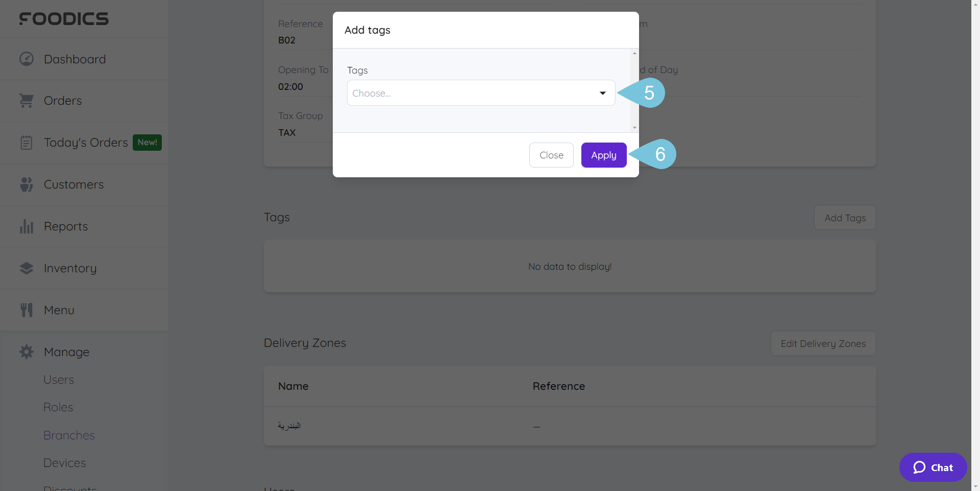The width and height of the screenshot is (980, 491).
Task: Open the Menu fork-and-knife icon
Action: click(x=26, y=310)
